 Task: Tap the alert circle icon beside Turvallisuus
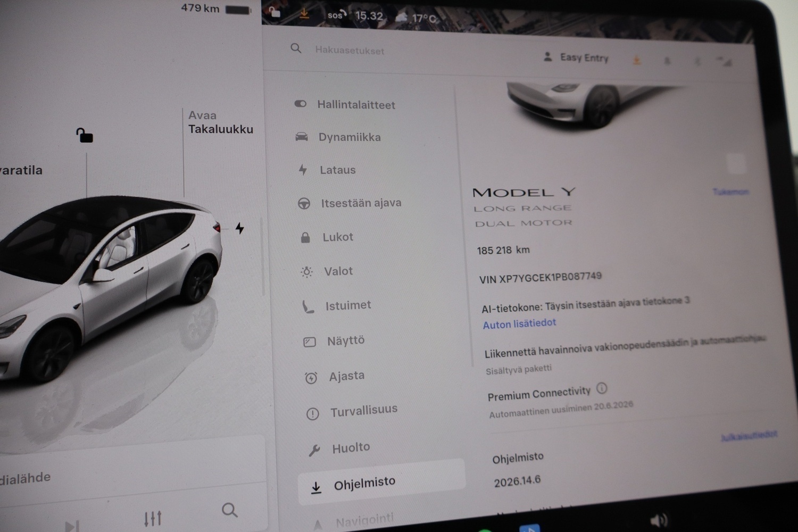coord(313,413)
